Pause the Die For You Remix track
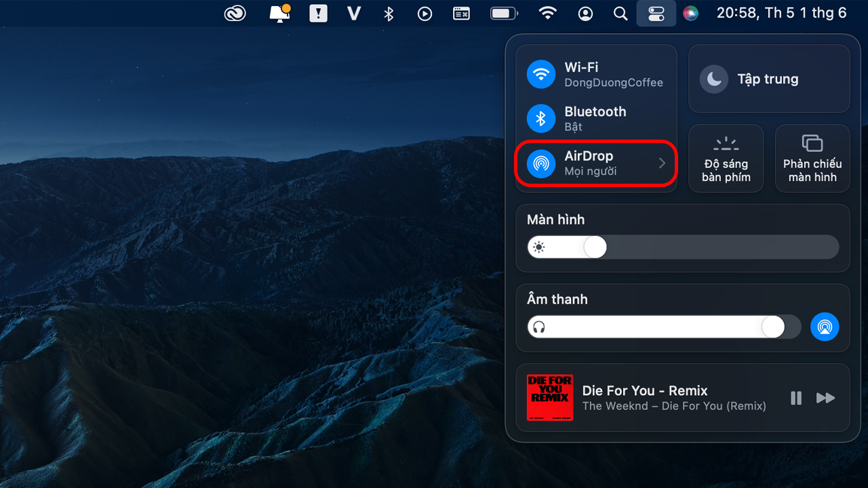Image resolution: width=868 pixels, height=488 pixels. 796,398
